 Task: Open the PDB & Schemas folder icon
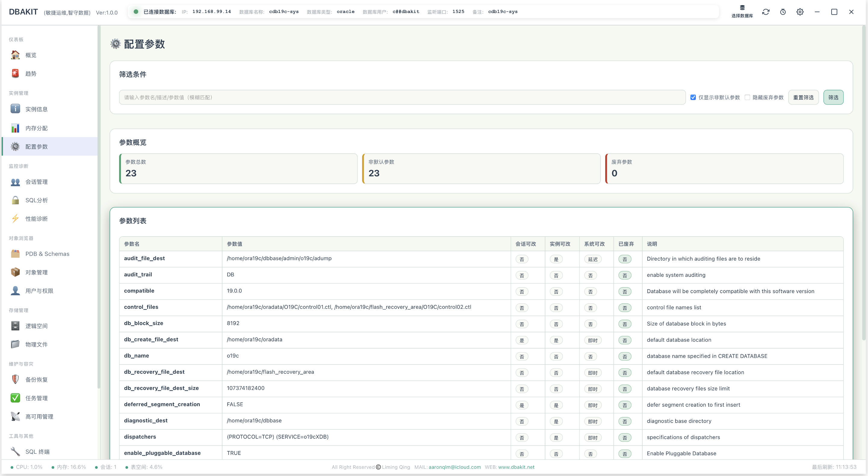[x=15, y=254]
